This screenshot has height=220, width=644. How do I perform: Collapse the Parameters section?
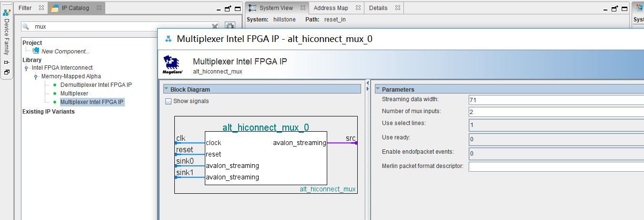pyautogui.click(x=378, y=89)
